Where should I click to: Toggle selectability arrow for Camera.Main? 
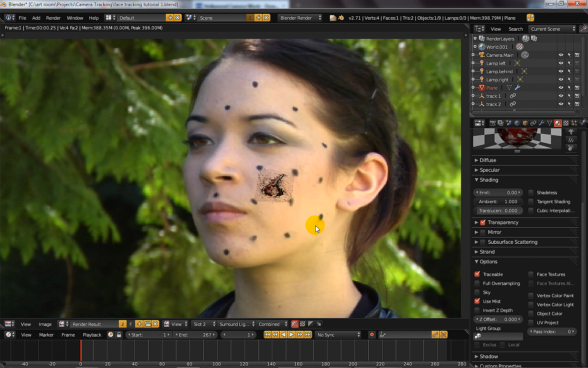(569, 55)
